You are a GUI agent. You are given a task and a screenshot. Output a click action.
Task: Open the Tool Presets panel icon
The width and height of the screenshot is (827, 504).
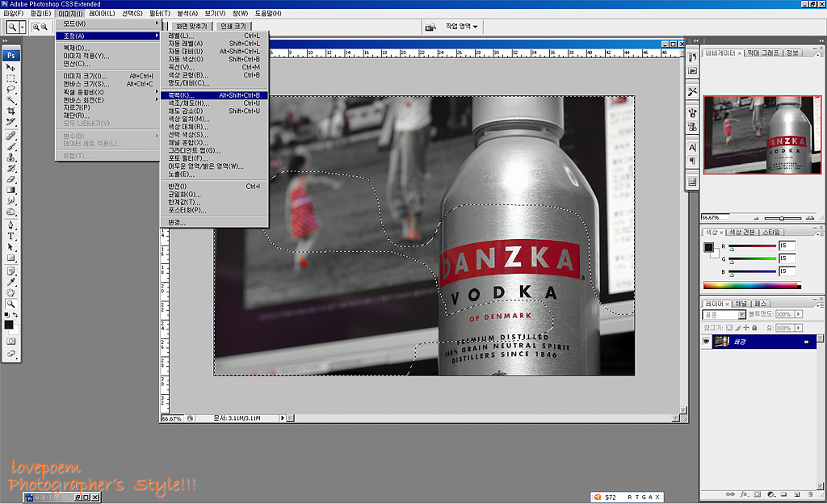pyautogui.click(x=692, y=91)
